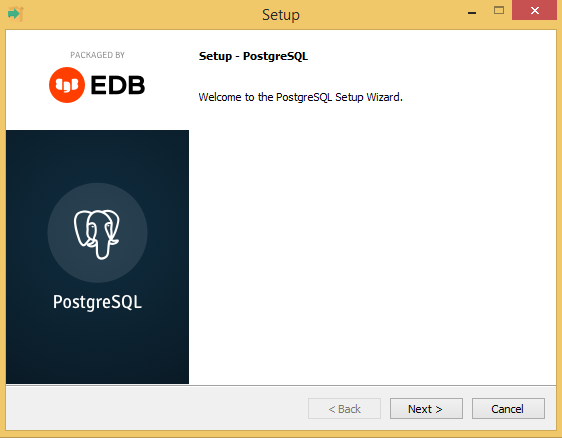
Task: Click dark navy banner below PostgreSQL wordmark
Action: click(x=97, y=348)
